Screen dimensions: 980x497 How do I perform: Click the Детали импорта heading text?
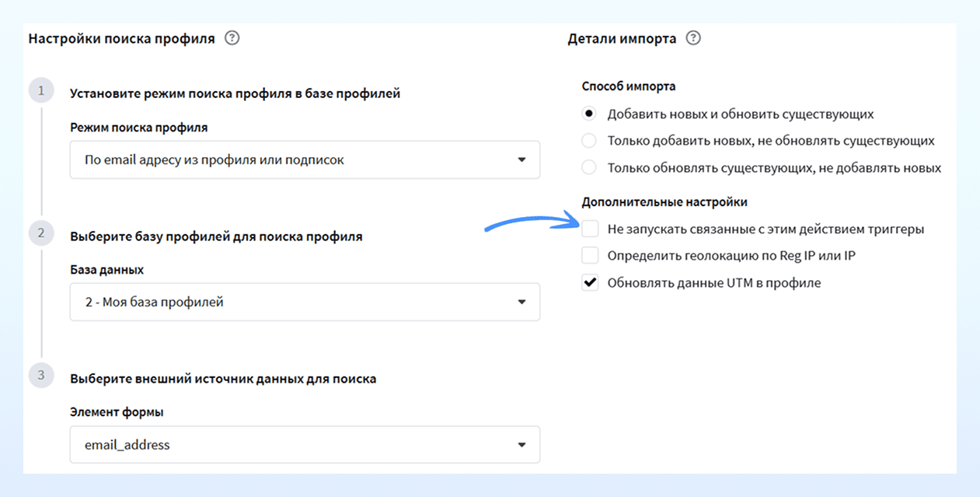pyautogui.click(x=622, y=38)
